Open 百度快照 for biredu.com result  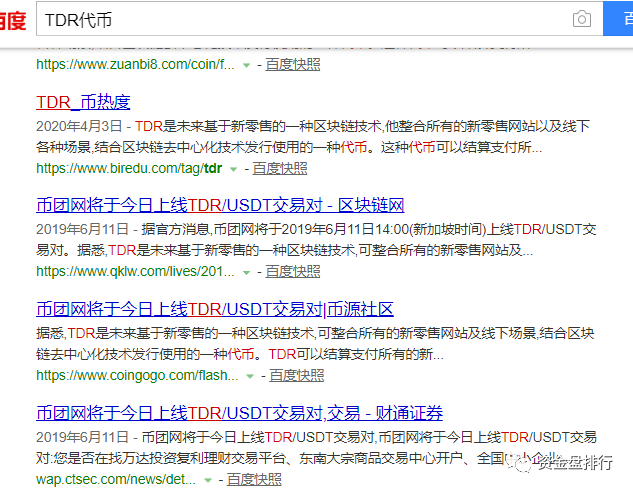pos(280,168)
